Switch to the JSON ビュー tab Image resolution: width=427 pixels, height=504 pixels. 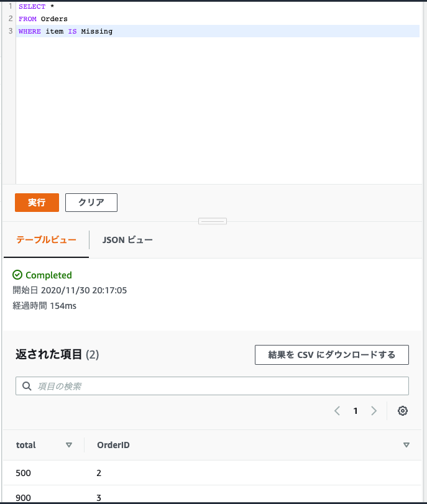[127, 240]
